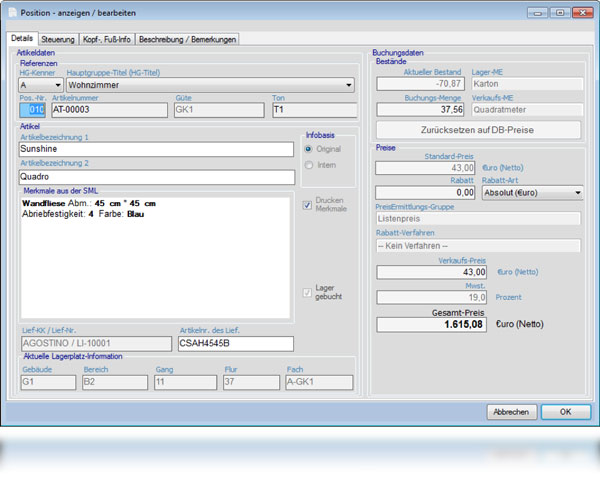The height and width of the screenshot is (490, 600).
Task: Click Rabatt-Verfahren field Kein Verfahren
Action: 478,246
